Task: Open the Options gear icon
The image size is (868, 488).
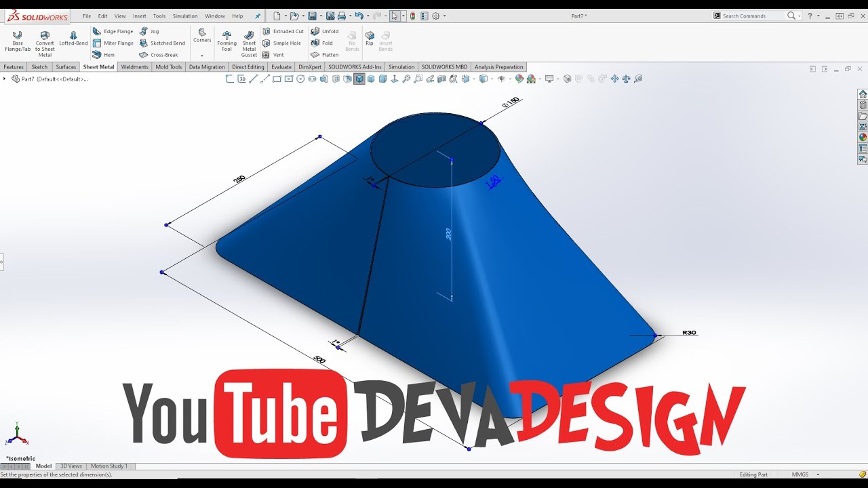Action: click(435, 16)
